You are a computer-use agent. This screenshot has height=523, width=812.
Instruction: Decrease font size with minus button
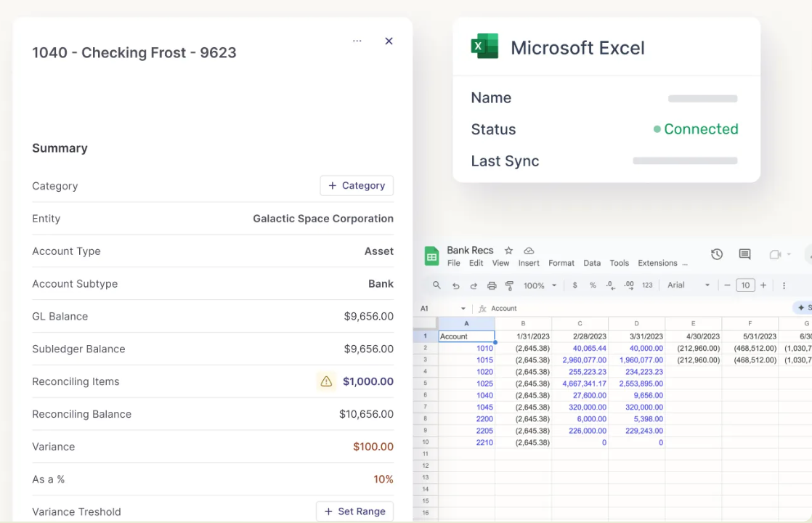tap(727, 285)
